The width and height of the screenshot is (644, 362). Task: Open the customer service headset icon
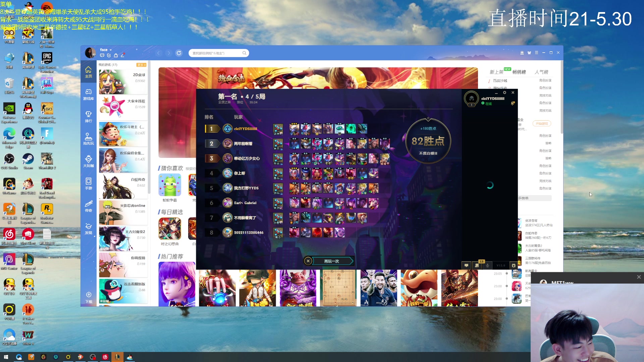(522, 53)
